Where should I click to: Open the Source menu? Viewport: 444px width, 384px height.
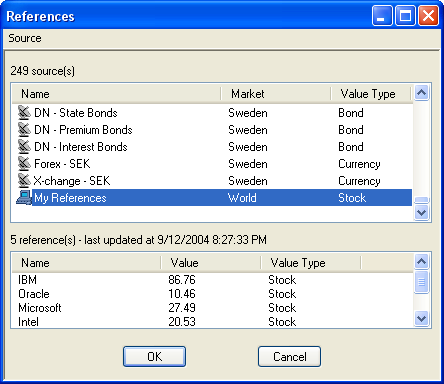pos(25,38)
